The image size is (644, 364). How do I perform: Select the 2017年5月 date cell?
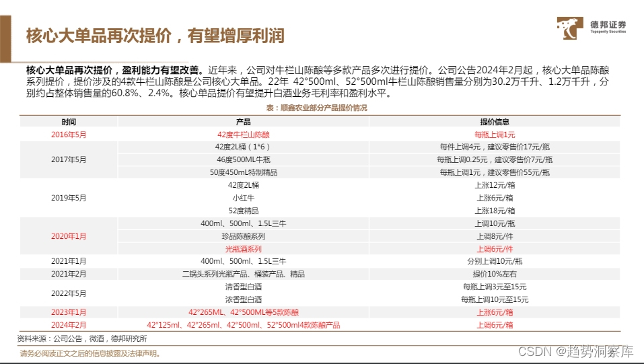[69, 160]
